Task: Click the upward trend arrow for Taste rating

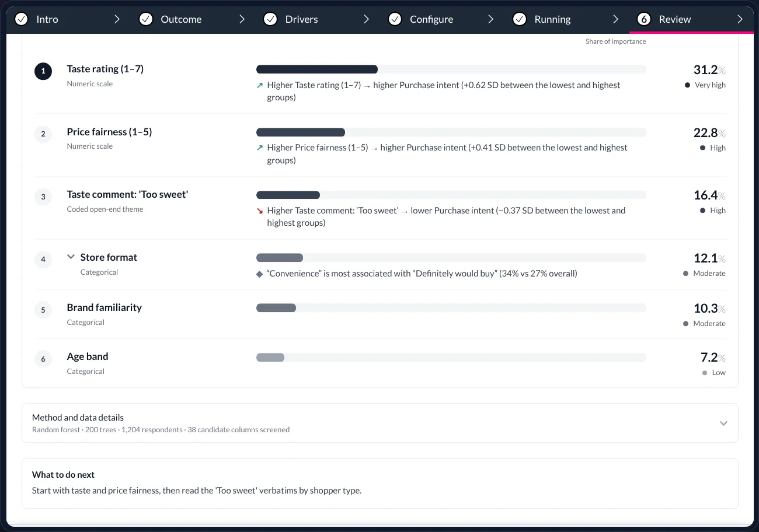Action: tap(260, 85)
